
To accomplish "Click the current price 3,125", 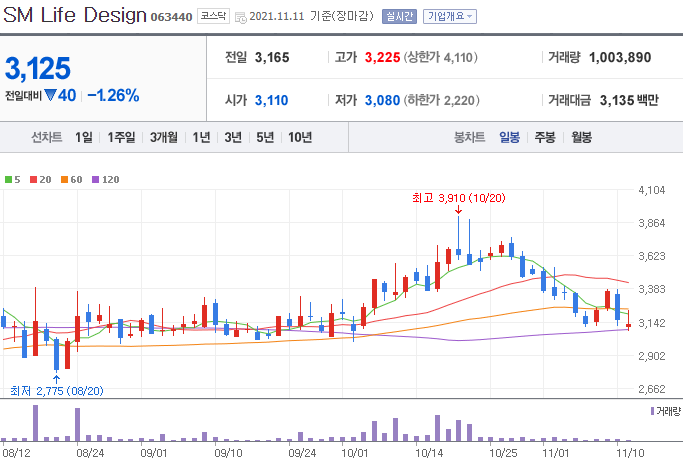I will coord(38,68).
